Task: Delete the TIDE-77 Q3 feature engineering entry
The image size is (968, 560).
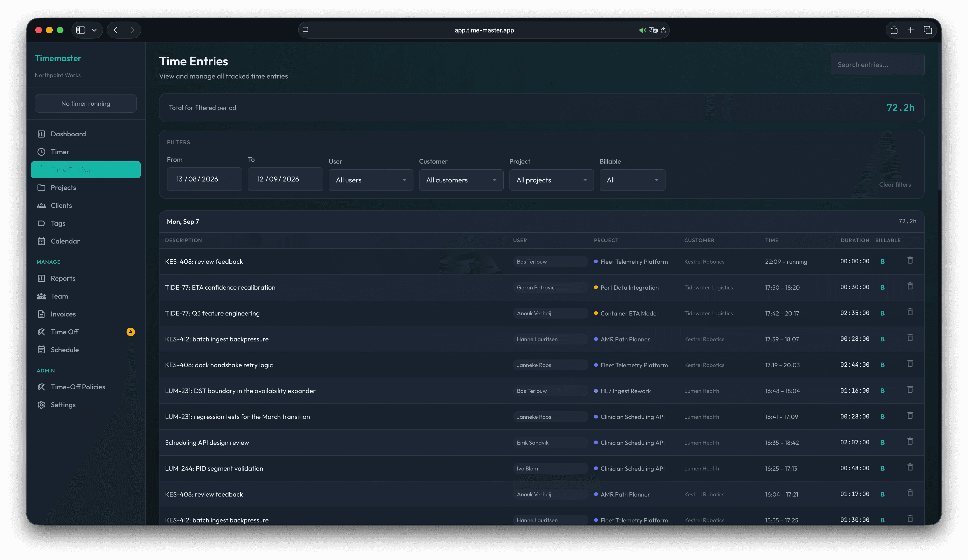Action: point(910,312)
